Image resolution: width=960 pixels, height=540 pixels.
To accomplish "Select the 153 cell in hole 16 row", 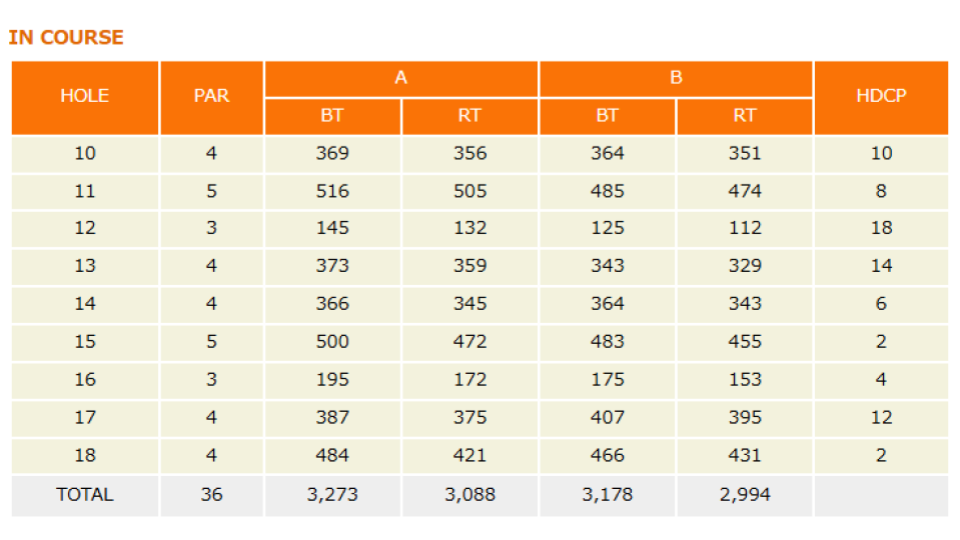I will tap(745, 380).
